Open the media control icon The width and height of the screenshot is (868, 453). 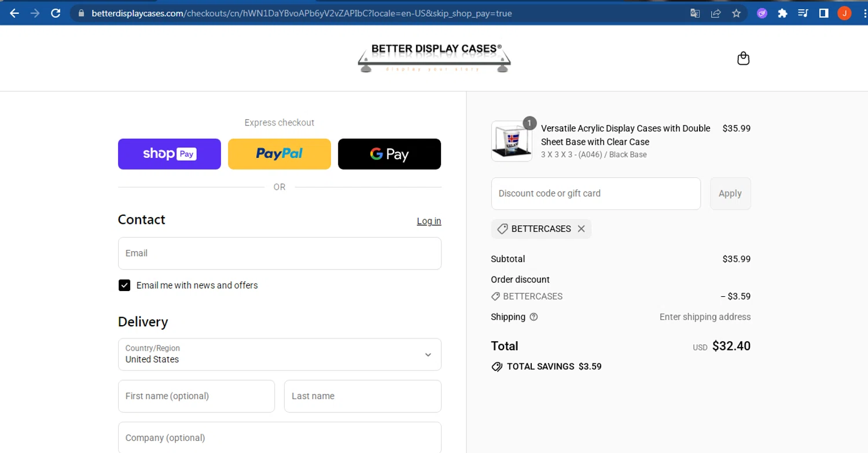click(x=803, y=13)
